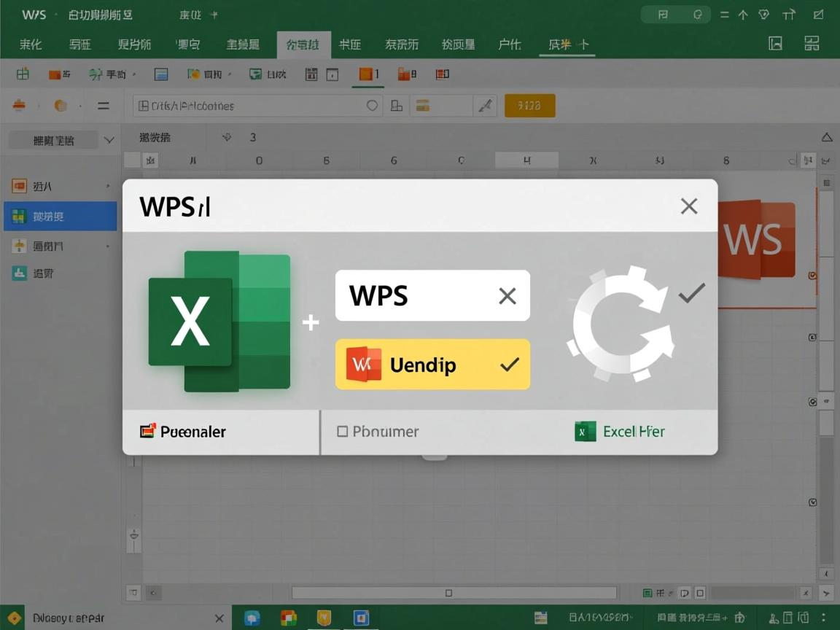Click the orange highlighted button beside formula bar
Image resolution: width=840 pixels, height=630 pixels.
[x=529, y=105]
